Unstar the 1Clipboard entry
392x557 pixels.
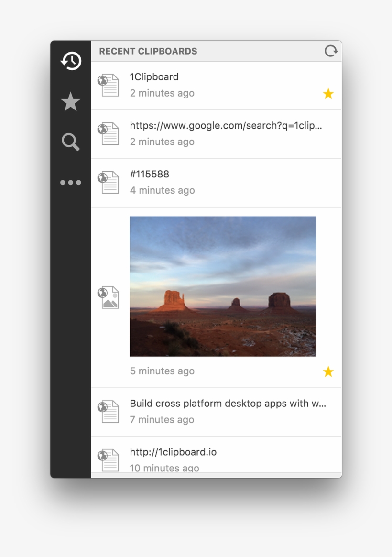(x=328, y=94)
